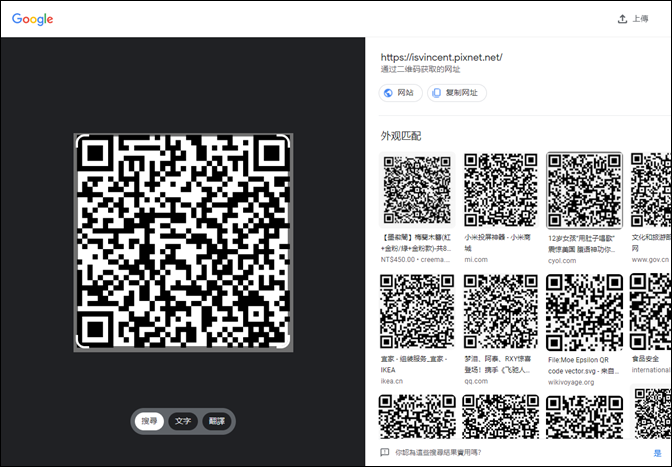The width and height of the screenshot is (672, 467).
Task: Click the feedback speech bubble icon
Action: (384, 452)
